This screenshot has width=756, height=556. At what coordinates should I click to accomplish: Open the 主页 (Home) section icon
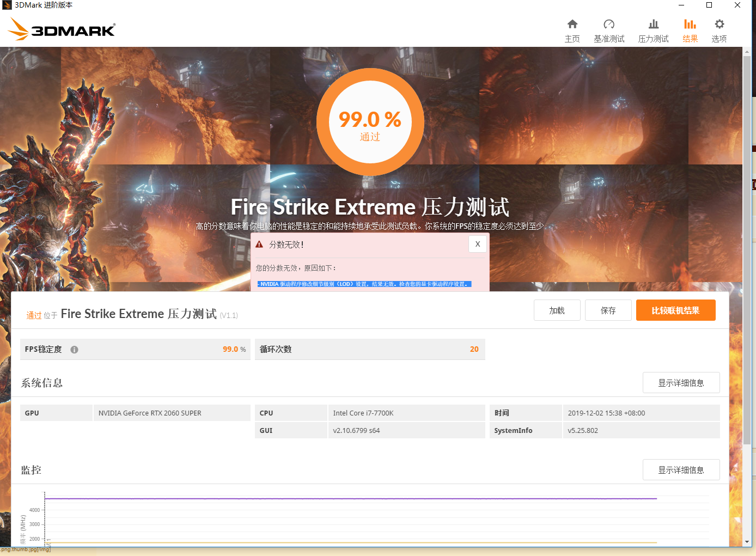pos(572,30)
